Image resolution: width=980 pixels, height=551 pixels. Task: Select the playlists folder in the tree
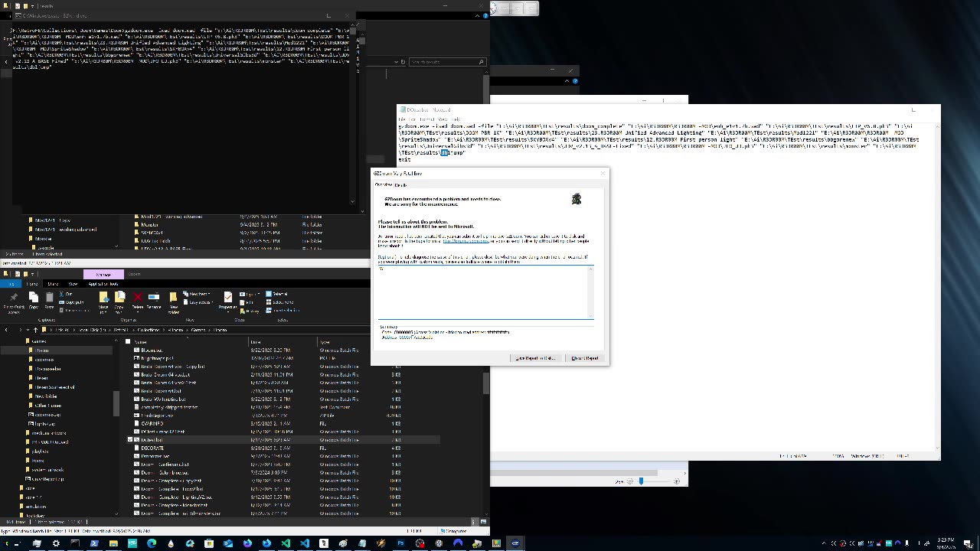(x=41, y=452)
